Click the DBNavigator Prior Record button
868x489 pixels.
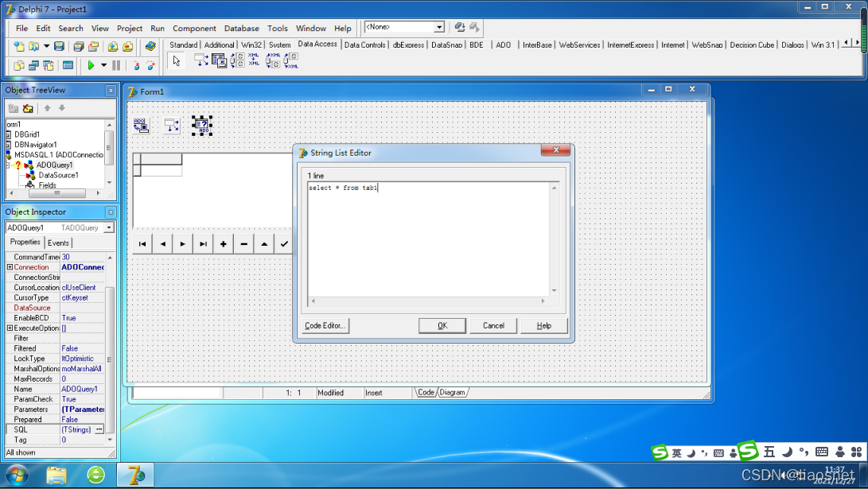[163, 244]
